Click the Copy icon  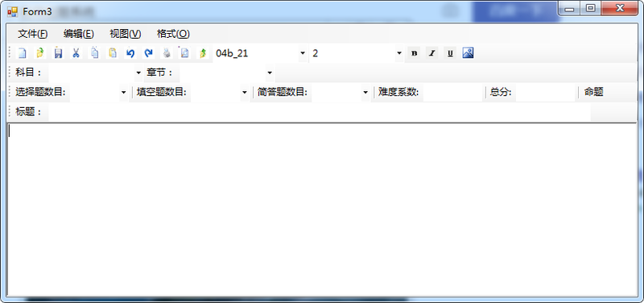[x=94, y=53]
